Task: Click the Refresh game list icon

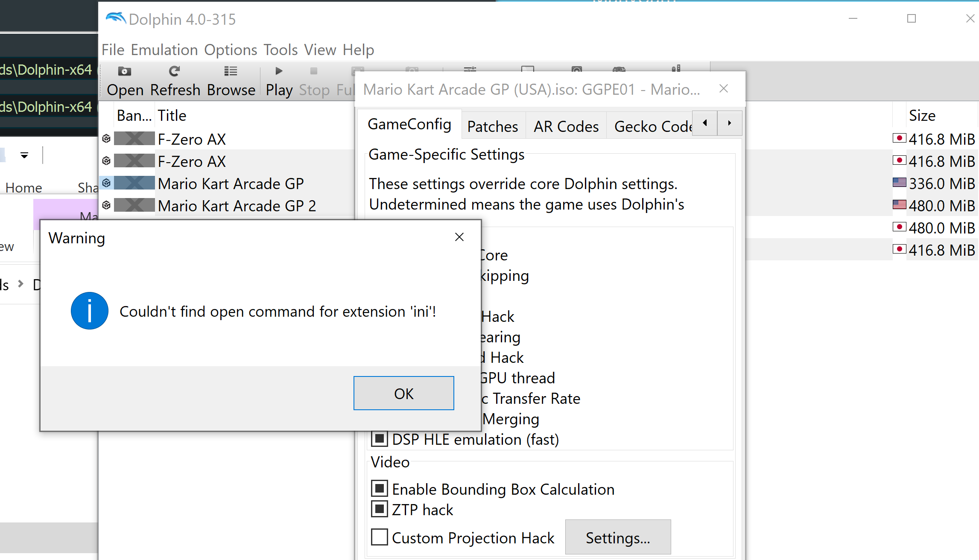Action: (x=174, y=71)
